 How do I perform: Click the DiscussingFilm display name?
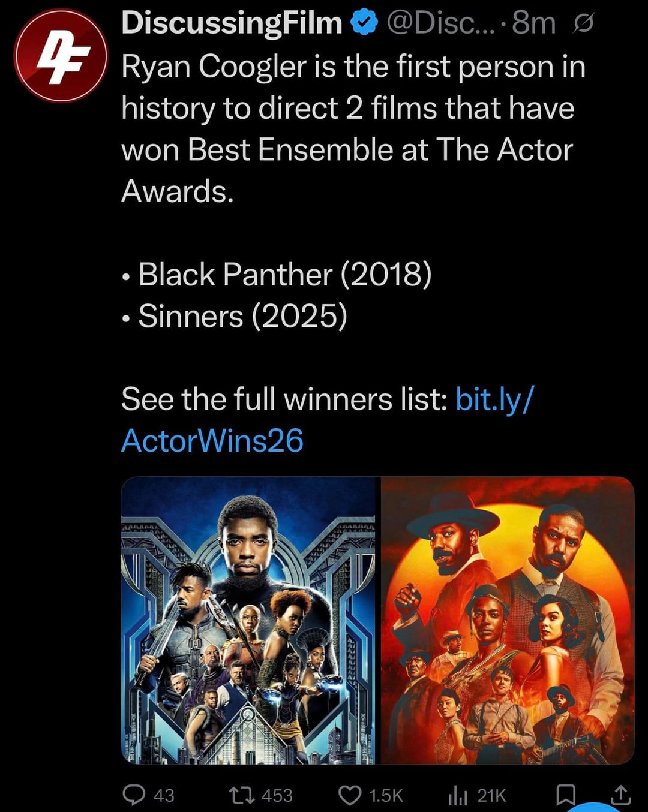coord(232,23)
